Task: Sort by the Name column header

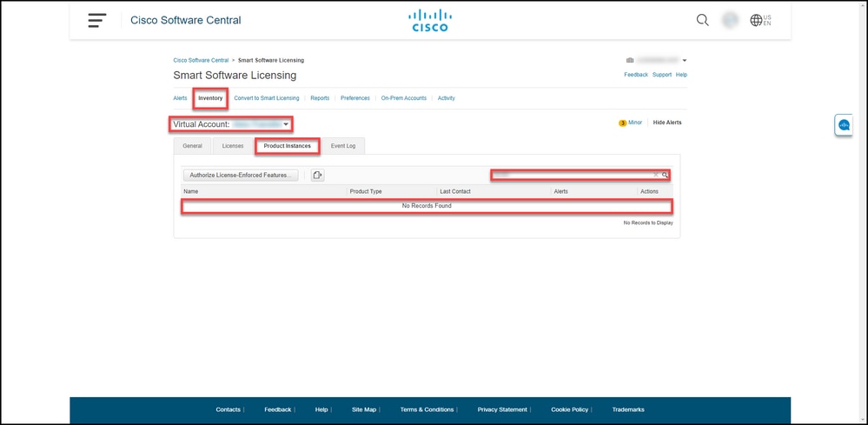Action: point(191,191)
